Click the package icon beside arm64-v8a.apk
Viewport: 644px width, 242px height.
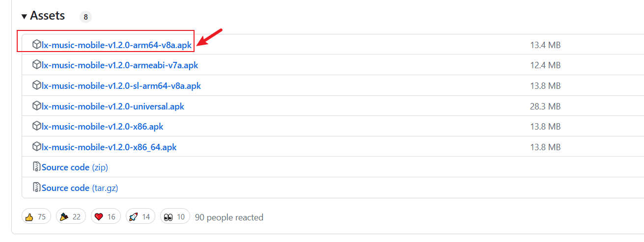click(37, 45)
